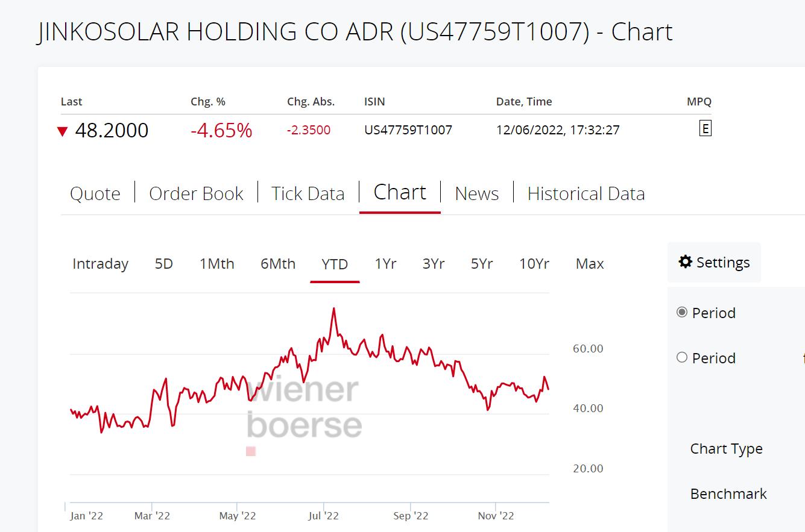Show the Max chart range

590,264
